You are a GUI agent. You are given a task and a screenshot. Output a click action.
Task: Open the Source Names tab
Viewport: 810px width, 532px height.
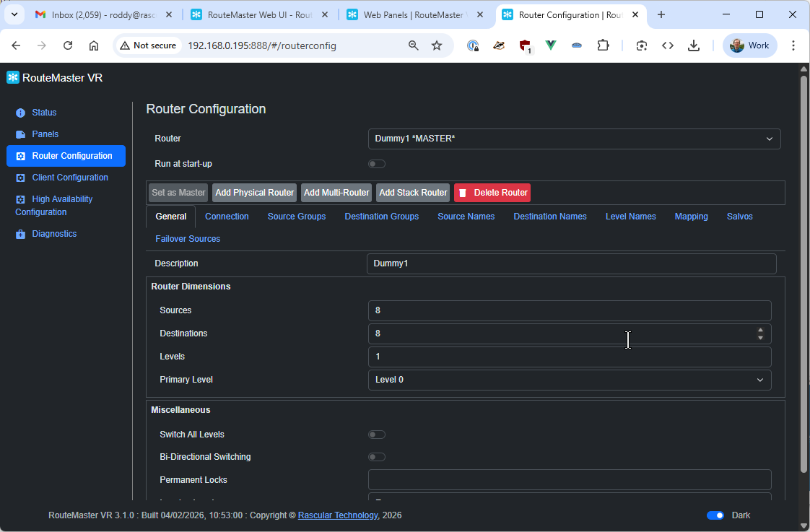(x=466, y=217)
